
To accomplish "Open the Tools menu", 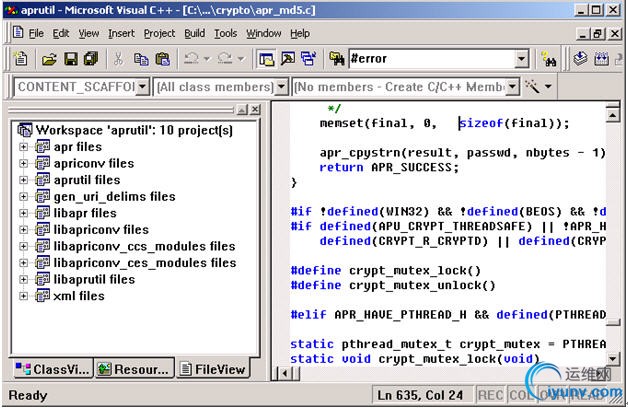I will coord(225,33).
